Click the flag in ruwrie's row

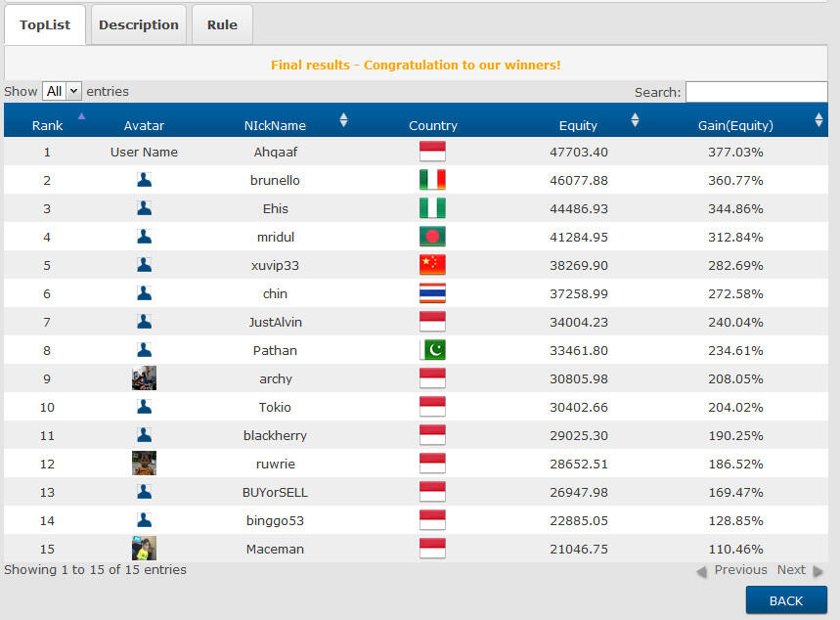pos(432,464)
